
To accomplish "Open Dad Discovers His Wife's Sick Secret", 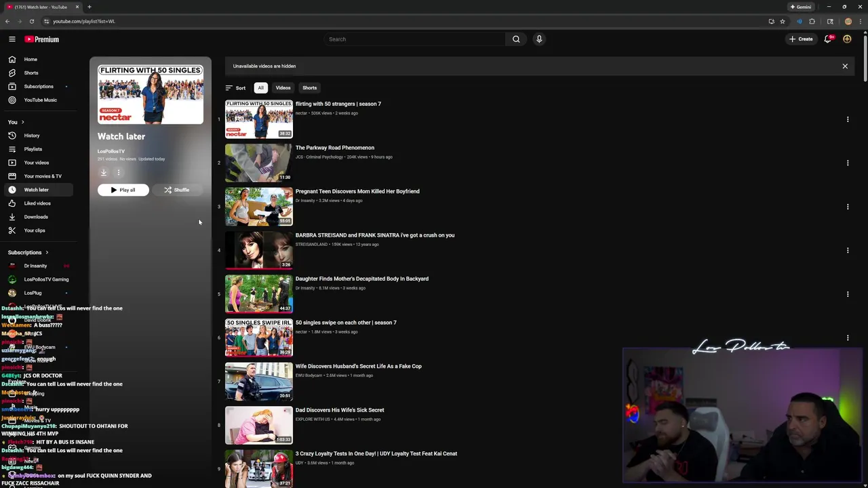I will (x=340, y=410).
